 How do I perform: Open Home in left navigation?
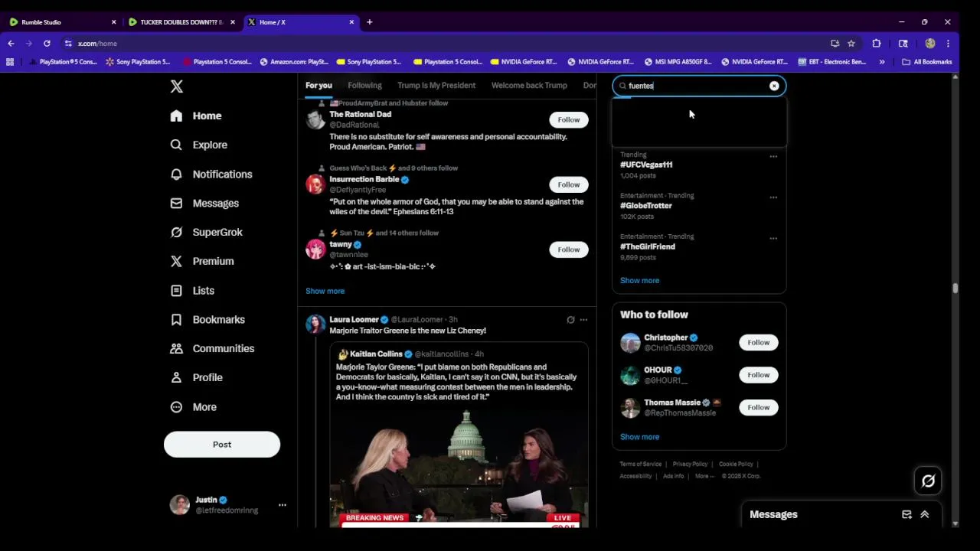point(196,116)
